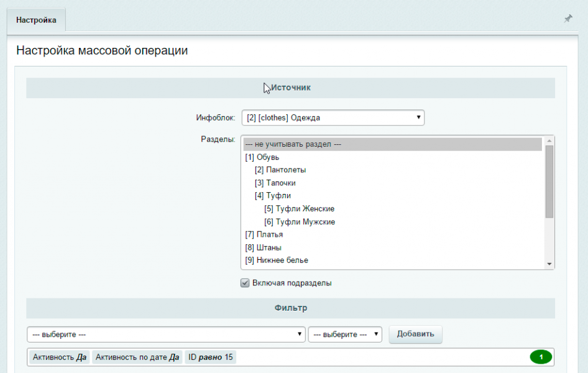The height and width of the screenshot is (373, 588).
Task: Open the filter field '--- выберите ---' dropdown
Action: pos(166,334)
